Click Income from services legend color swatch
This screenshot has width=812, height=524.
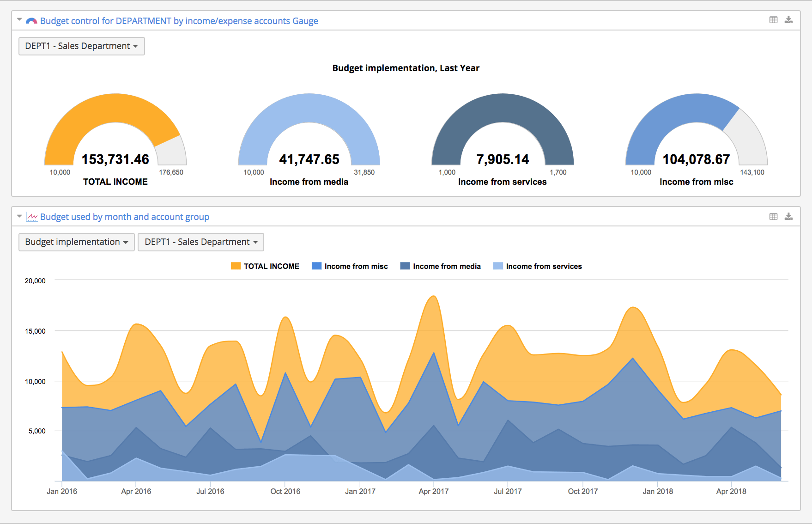498,266
